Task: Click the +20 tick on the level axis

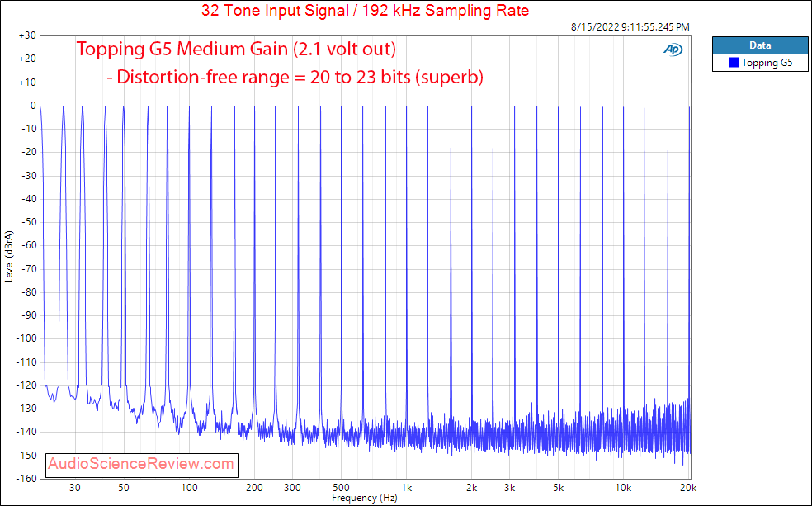Action: click(x=27, y=59)
